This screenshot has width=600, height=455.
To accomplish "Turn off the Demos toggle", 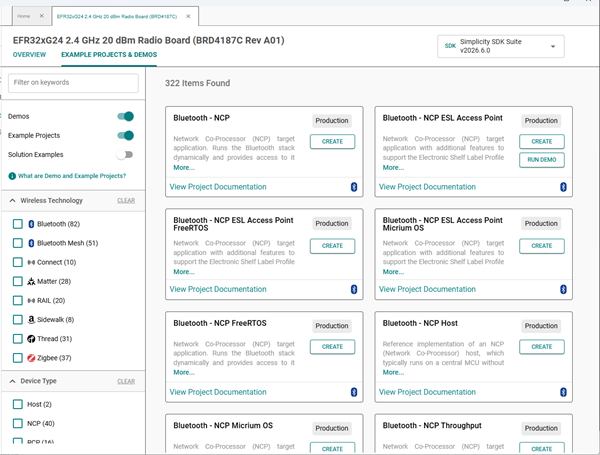I will pyautogui.click(x=126, y=116).
